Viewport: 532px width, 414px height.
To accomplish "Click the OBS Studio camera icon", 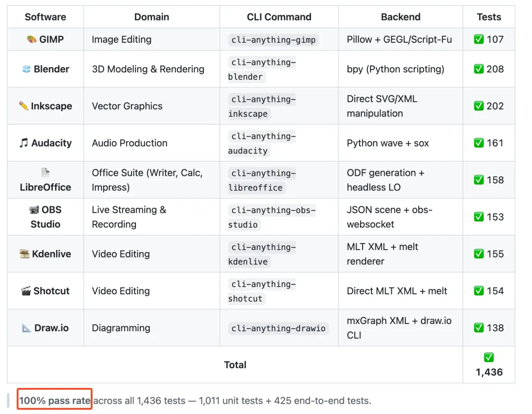I will 34,210.
